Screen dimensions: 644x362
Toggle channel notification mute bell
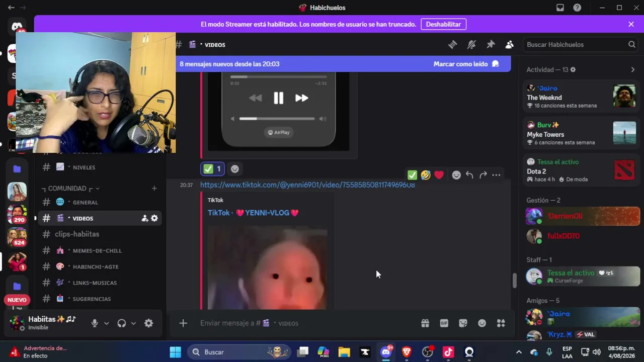click(471, 45)
